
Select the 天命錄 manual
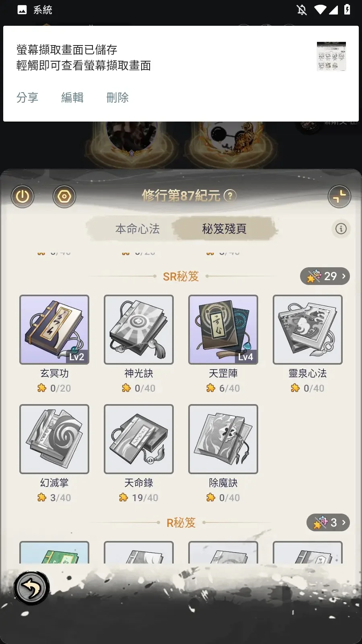tap(139, 439)
